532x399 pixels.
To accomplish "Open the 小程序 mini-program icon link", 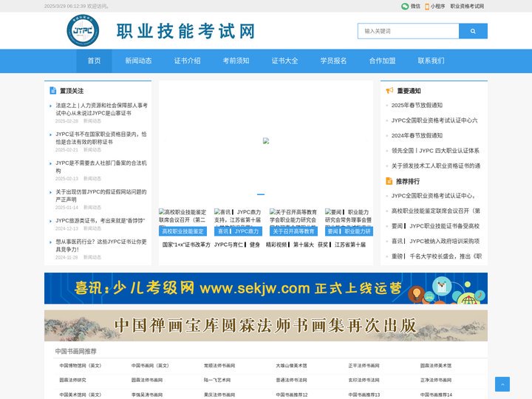I will click(427, 6).
